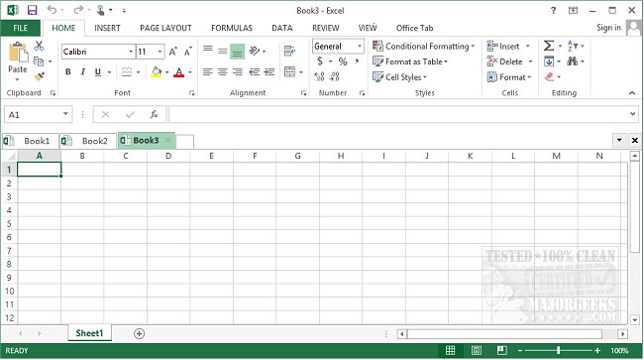The width and height of the screenshot is (644, 360).
Task: Click Sign in link
Action: tap(608, 28)
